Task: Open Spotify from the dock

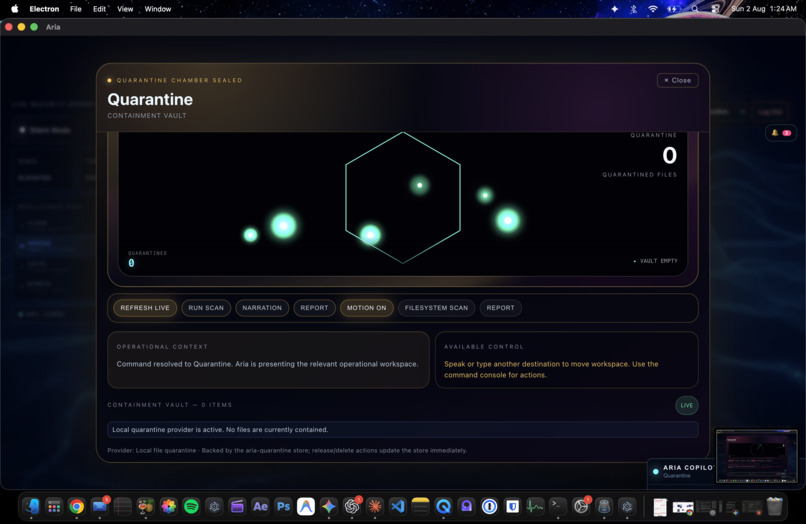Action: pos(191,507)
